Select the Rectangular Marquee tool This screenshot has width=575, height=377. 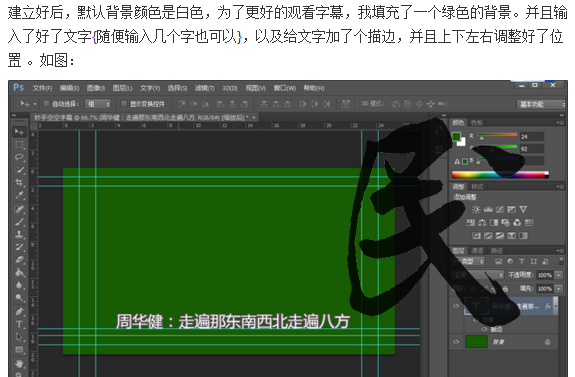[19, 144]
